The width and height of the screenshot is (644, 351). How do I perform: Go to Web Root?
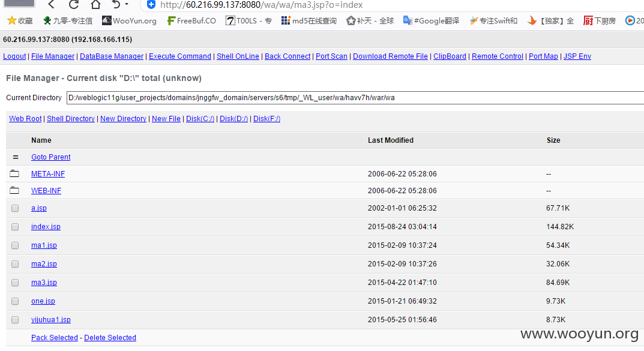(25, 119)
